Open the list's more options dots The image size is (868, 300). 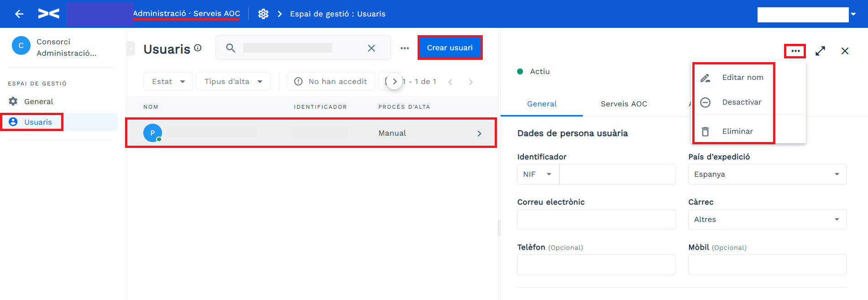pos(405,48)
